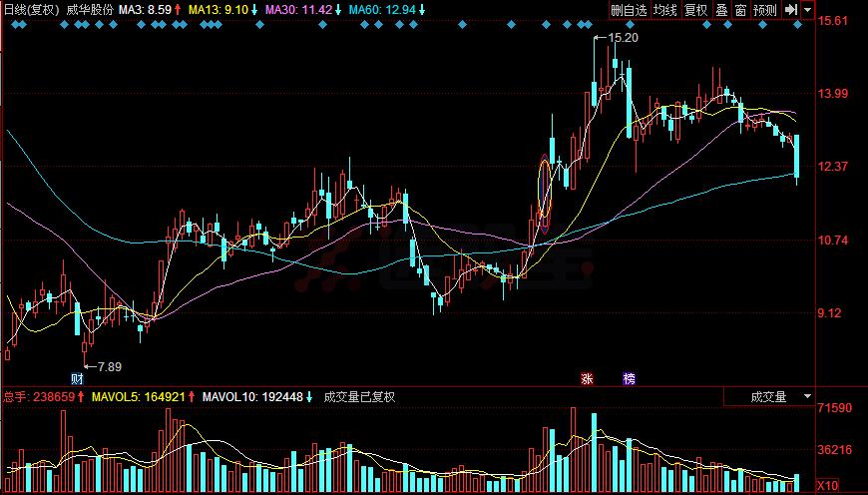Click the last blue diamond event marker
This screenshot has height=495, width=868.
[x=797, y=25]
